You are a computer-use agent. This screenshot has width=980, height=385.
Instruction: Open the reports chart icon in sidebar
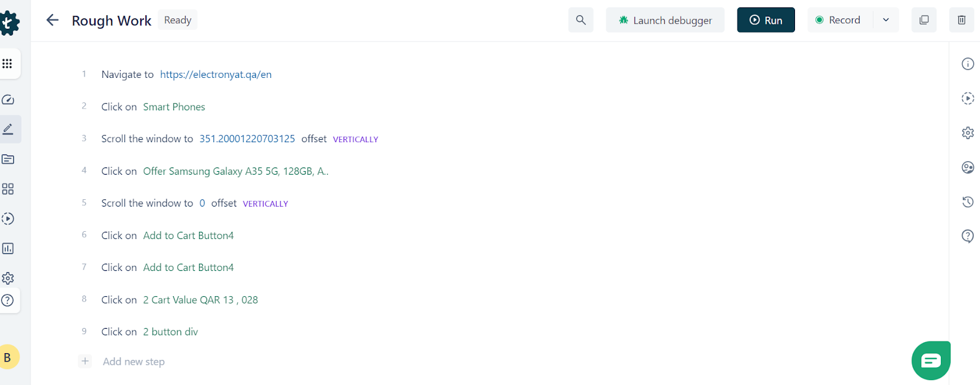pyautogui.click(x=8, y=248)
